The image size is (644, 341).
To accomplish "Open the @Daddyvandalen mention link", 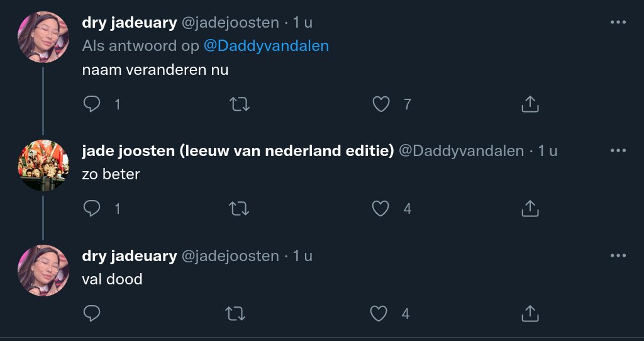I will 266,46.
